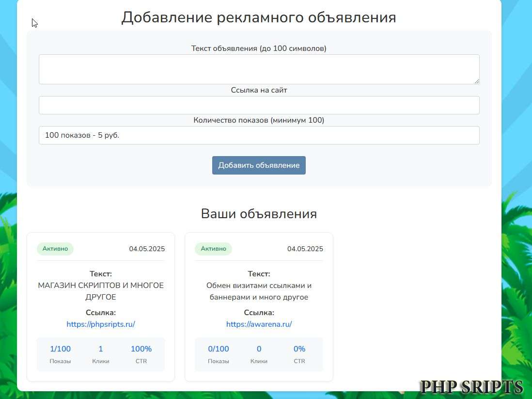The height and width of the screenshot is (399, 532).
Task: Open the https://phpsripts.ru/ link
Action: [100, 324]
